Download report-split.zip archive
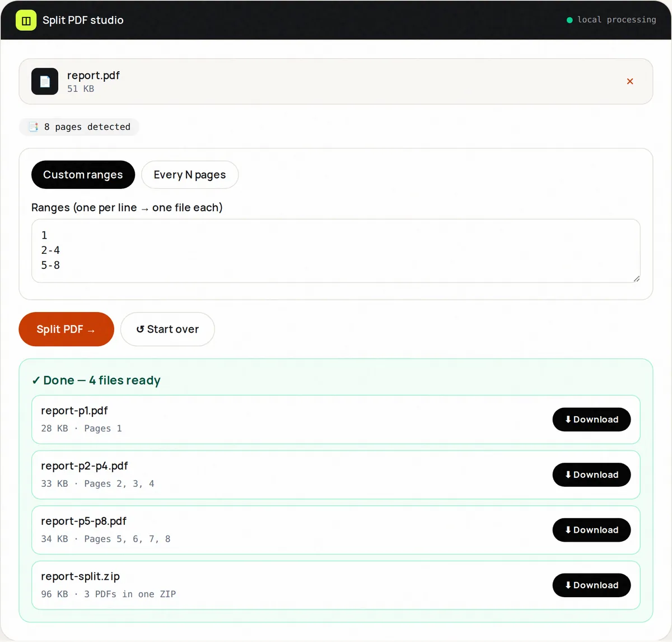672x642 pixels. click(591, 585)
